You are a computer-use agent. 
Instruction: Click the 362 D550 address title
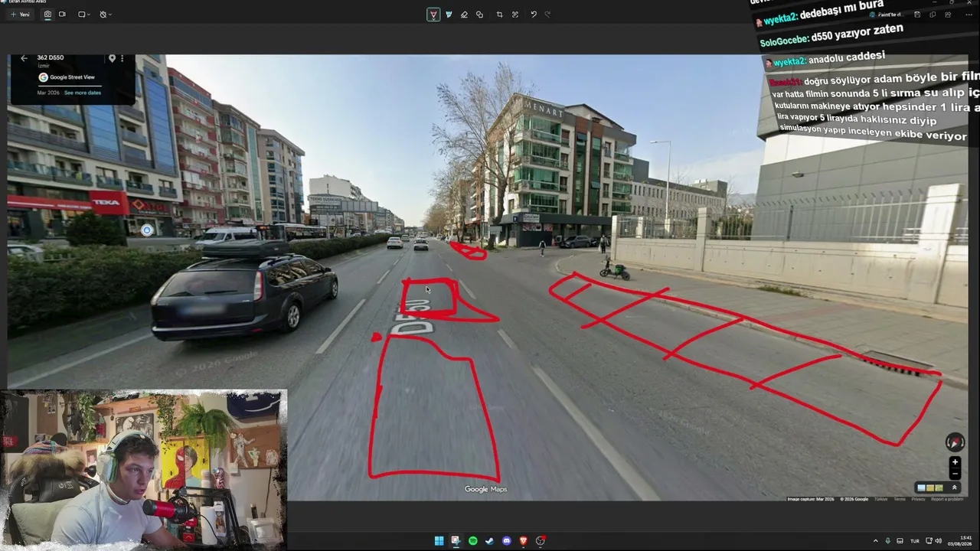(x=51, y=58)
